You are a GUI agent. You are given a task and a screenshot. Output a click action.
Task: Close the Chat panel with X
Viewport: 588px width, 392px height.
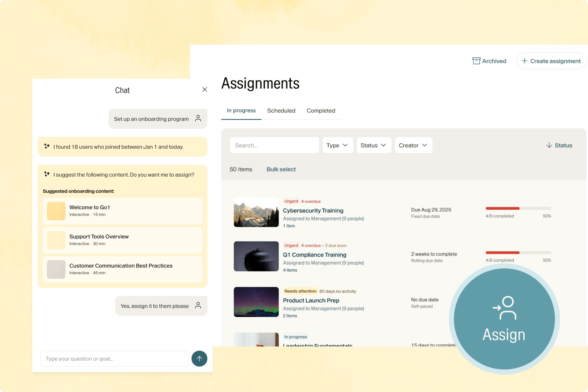pyautogui.click(x=205, y=89)
